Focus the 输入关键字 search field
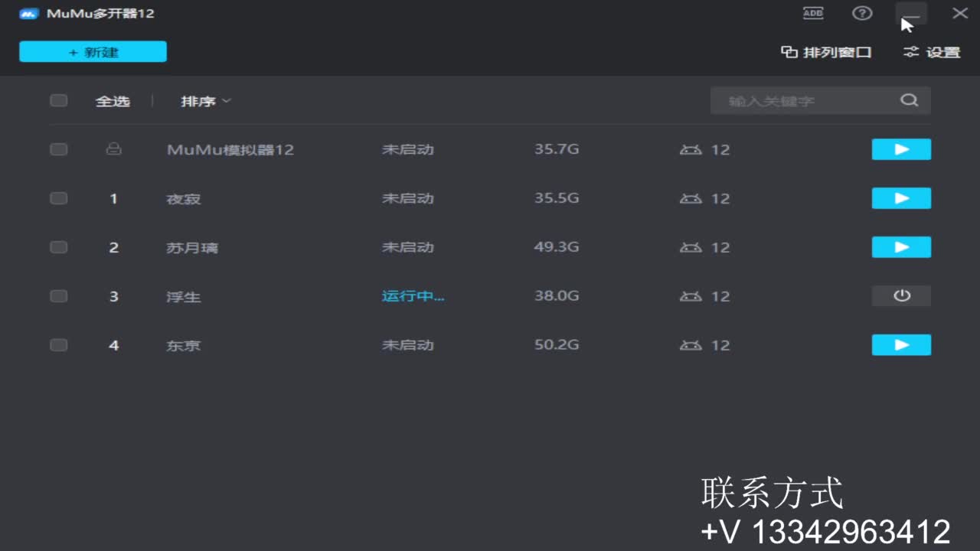The height and width of the screenshot is (551, 980). coord(821,100)
